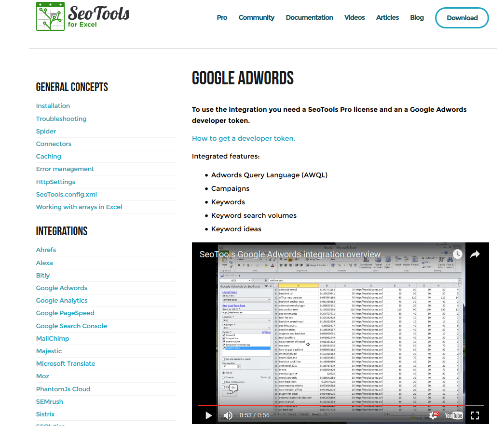
Task: Open SeoTools.config.xml page
Action: tap(67, 194)
